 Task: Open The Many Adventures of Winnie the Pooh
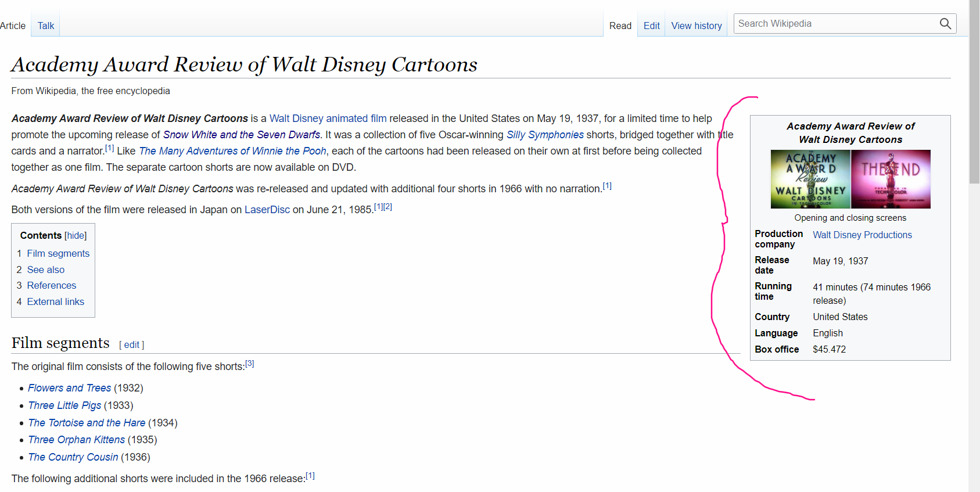(233, 151)
